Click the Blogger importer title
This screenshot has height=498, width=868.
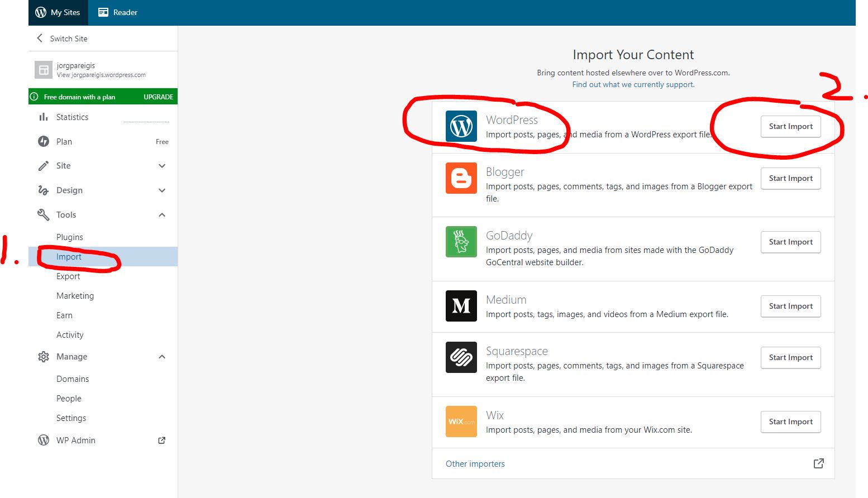505,172
